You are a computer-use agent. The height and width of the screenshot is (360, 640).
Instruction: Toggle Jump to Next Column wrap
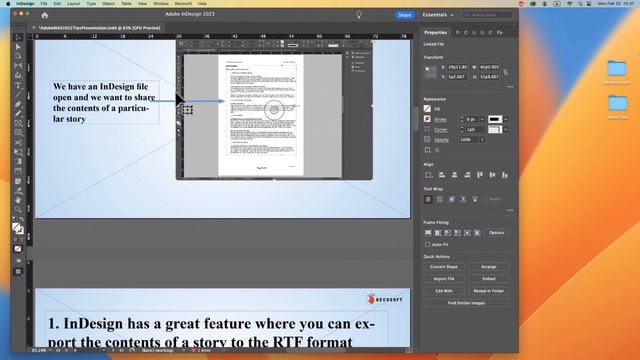[x=475, y=199]
